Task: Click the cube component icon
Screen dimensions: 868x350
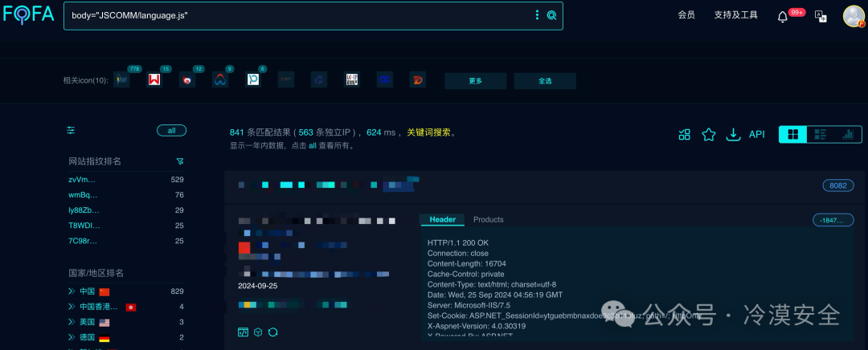Action: (257, 332)
